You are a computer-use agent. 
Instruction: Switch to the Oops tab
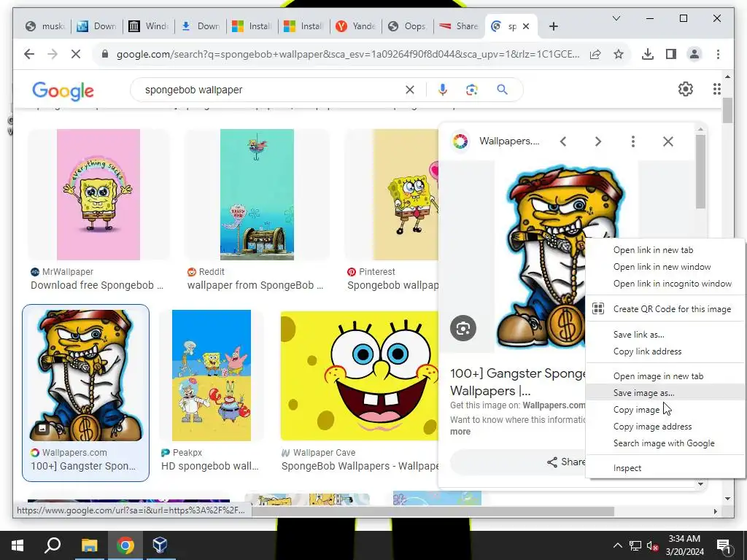pyautogui.click(x=407, y=27)
